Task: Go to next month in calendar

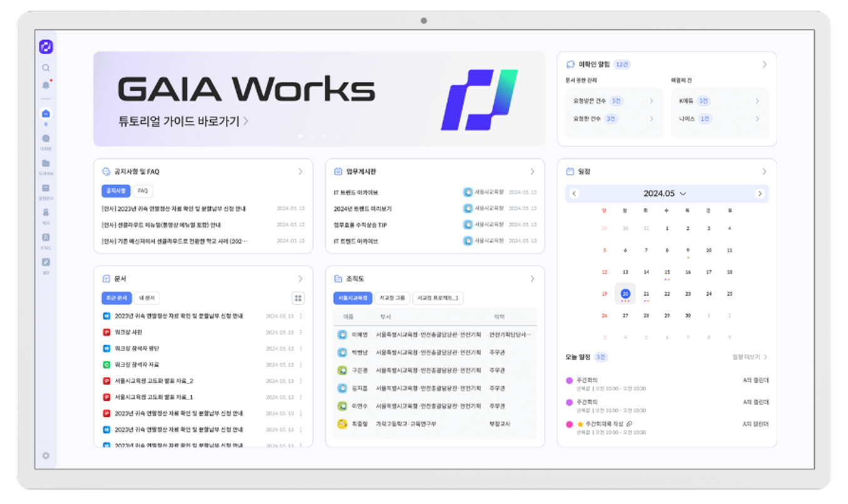Action: pyautogui.click(x=760, y=194)
